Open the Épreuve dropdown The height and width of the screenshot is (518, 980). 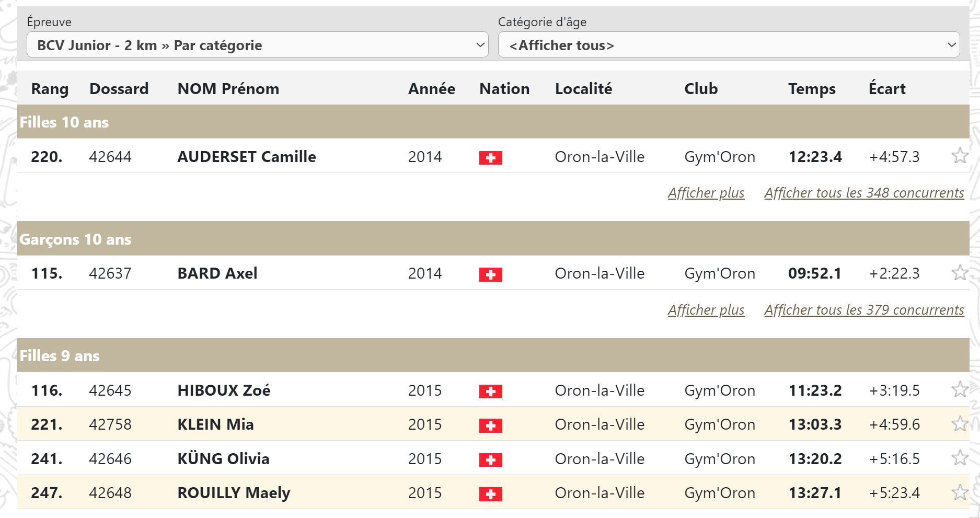(257, 45)
